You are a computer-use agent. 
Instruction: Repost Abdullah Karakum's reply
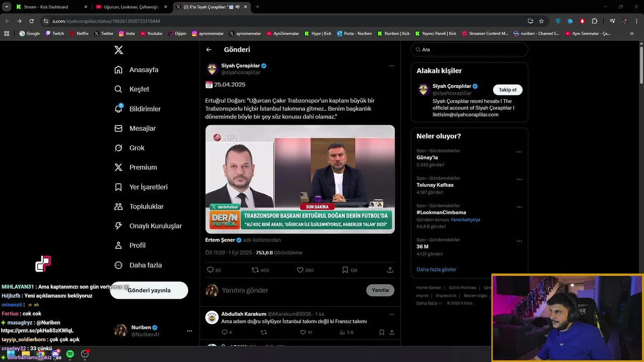(263, 332)
